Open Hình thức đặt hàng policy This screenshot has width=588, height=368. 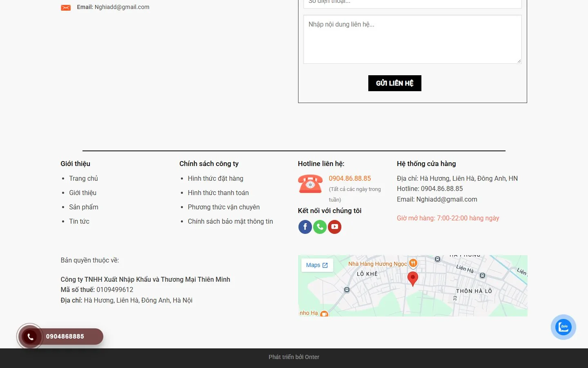pyautogui.click(x=216, y=178)
